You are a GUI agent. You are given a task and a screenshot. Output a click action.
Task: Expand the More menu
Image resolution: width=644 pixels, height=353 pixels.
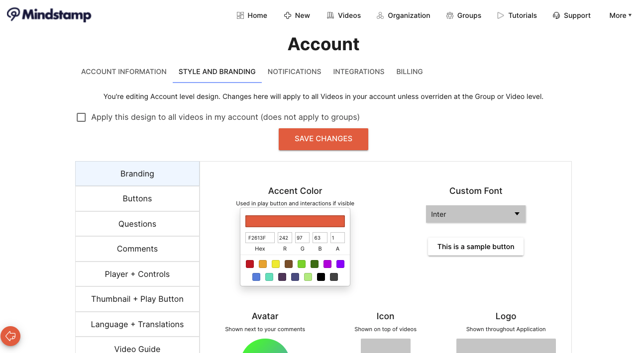(620, 15)
